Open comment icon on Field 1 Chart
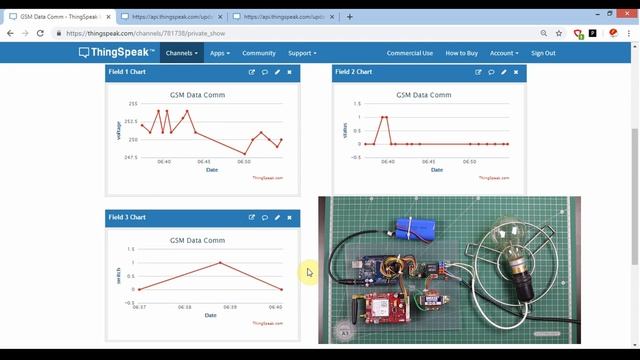640x360 pixels. pos(264,72)
